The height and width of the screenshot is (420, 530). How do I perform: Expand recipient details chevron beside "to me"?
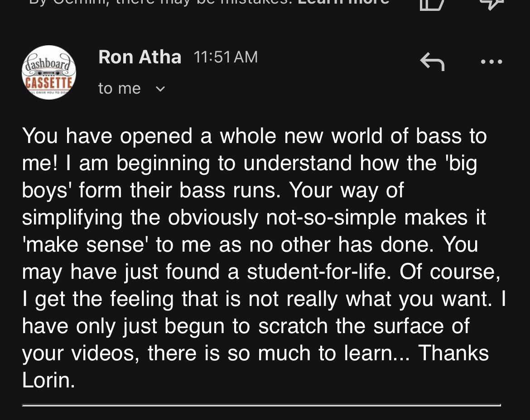tap(160, 89)
